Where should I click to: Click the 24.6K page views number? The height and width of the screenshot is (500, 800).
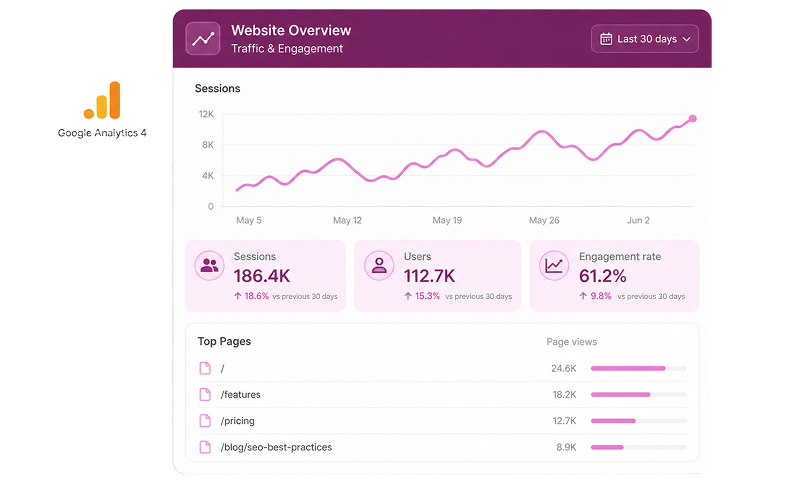tap(564, 368)
